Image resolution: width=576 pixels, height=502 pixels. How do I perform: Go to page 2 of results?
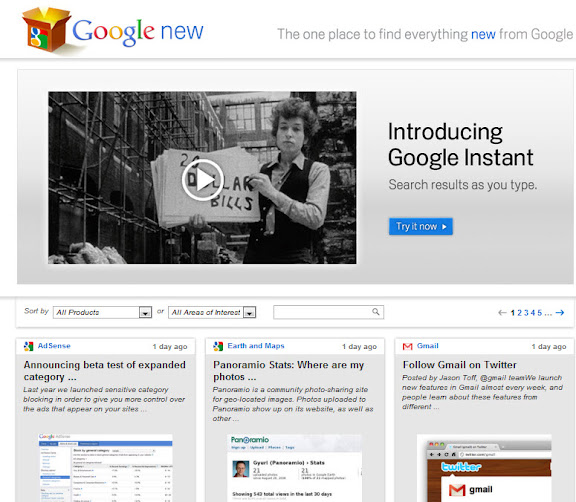tap(519, 313)
